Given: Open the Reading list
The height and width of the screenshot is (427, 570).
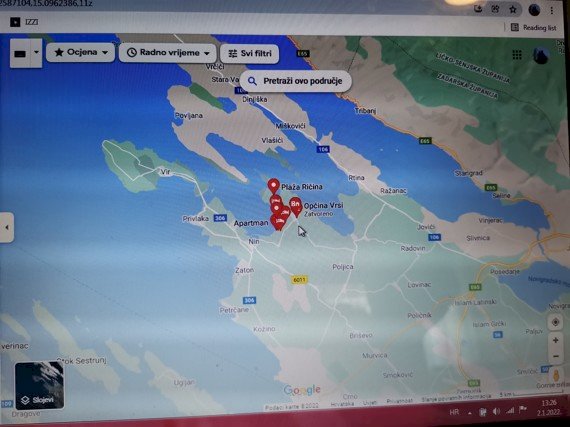Looking at the screenshot, I should (534, 28).
